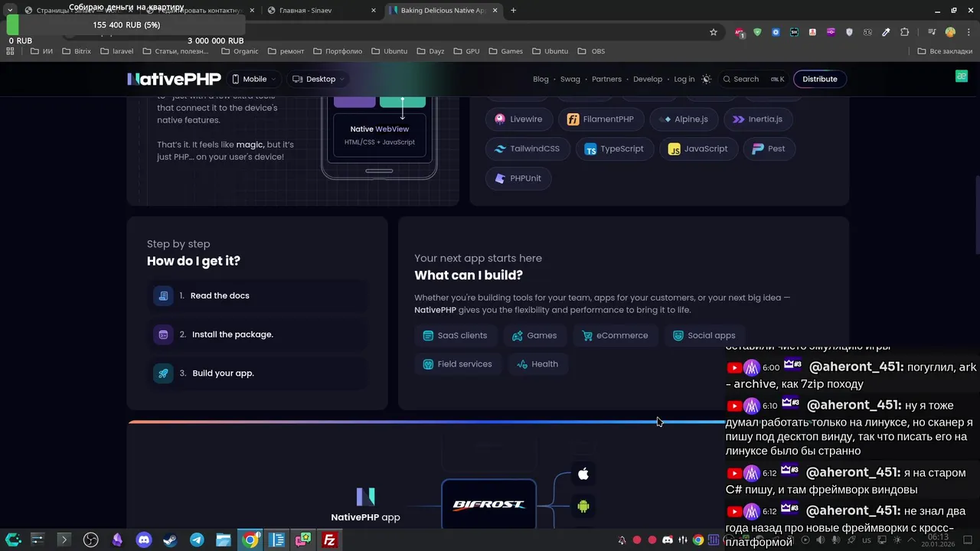Expand the OBS bookmarks folder
980x551 pixels.
click(592, 51)
